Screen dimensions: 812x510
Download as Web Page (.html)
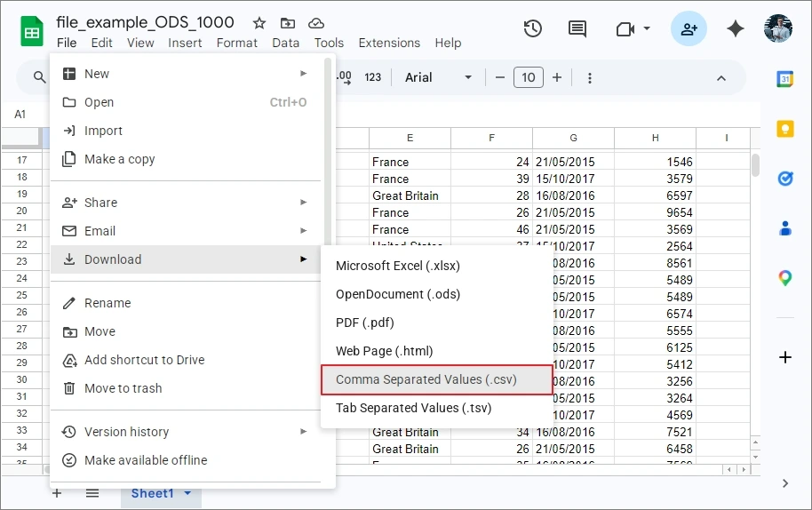(436, 352)
